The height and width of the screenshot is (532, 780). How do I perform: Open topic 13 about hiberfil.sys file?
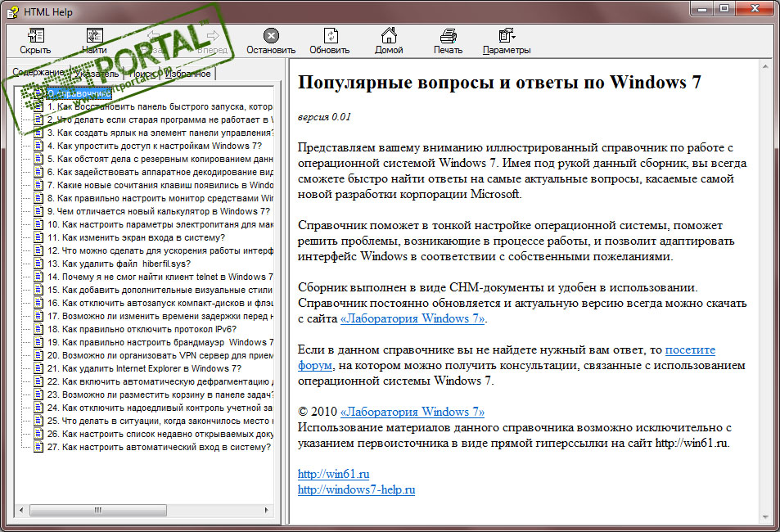click(119, 264)
